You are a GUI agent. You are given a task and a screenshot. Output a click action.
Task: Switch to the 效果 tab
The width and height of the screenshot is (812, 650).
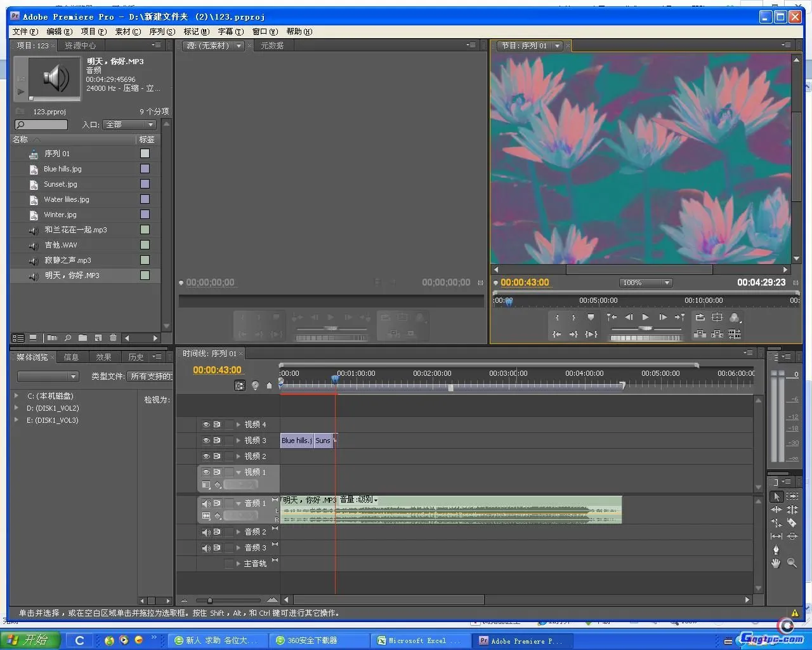tap(103, 357)
